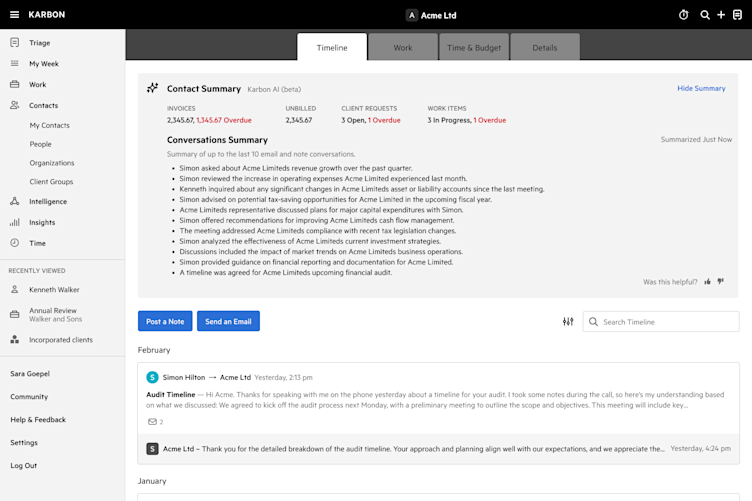Switch to the Work tab
Image resolution: width=752 pixels, height=501 pixels.
click(x=403, y=47)
